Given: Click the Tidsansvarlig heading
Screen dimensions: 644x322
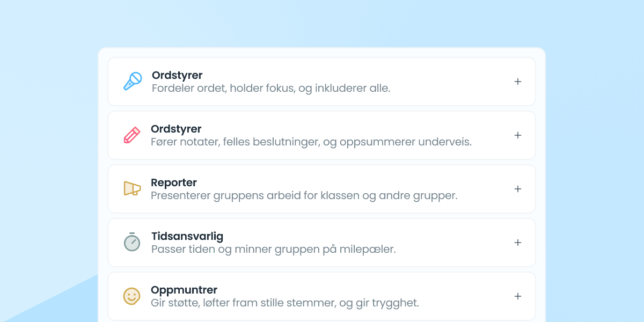Looking at the screenshot, I should point(187,236).
